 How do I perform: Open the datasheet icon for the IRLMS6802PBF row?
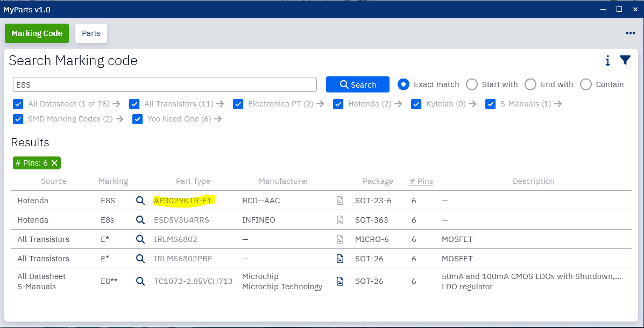pos(340,259)
